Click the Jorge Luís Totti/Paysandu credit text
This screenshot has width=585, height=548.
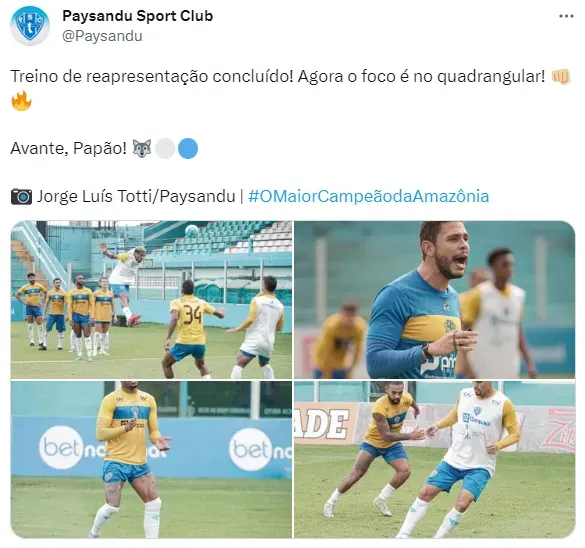pyautogui.click(x=136, y=196)
